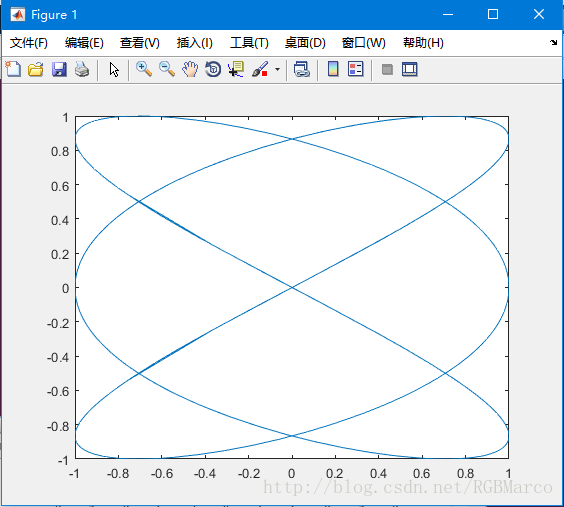
Task: Click the New Figure icon
Action: (x=13, y=69)
